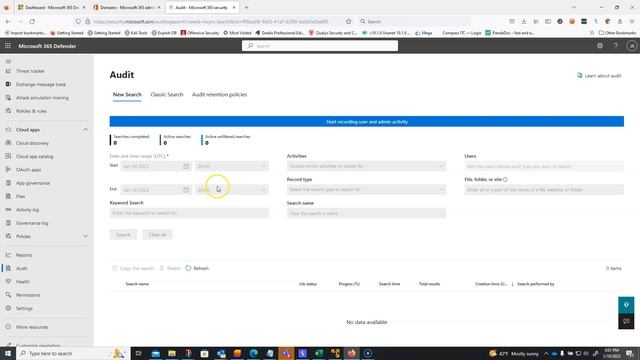Click the file info icon next to File, folder, or site
640x360 pixels.
coord(505,180)
